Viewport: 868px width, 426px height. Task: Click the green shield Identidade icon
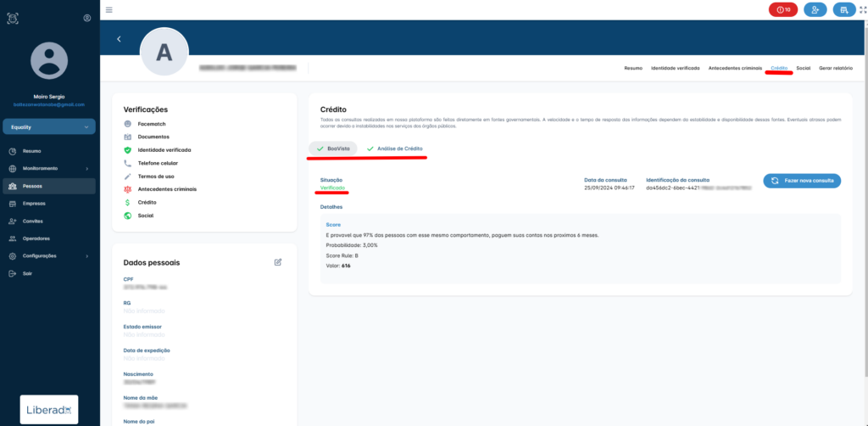click(128, 150)
